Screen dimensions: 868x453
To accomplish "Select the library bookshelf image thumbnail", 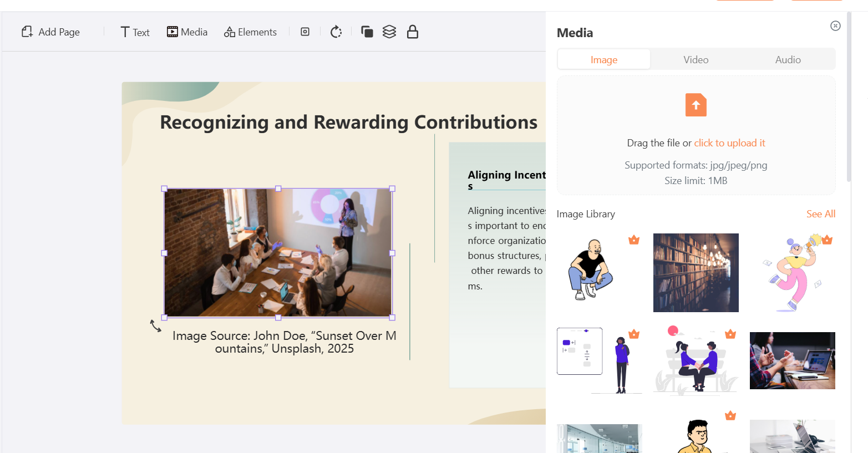I will tap(696, 273).
